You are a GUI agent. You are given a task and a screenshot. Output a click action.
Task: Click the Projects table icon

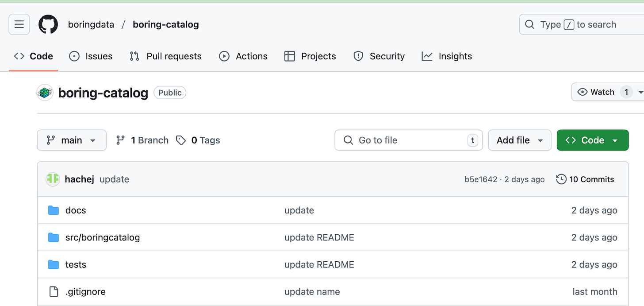point(290,56)
